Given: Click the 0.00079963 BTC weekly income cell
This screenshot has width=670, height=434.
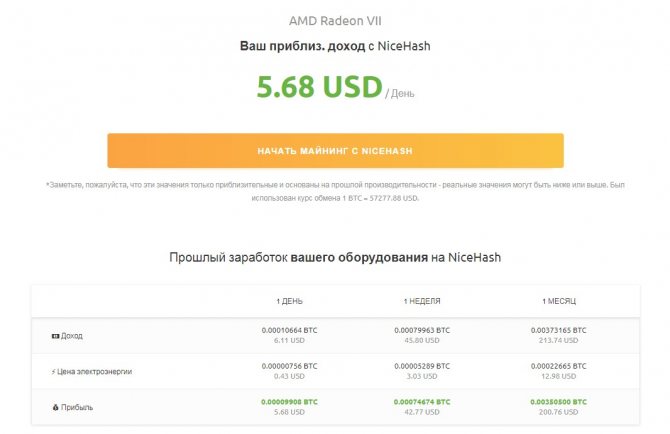Looking at the screenshot, I should [422, 330].
